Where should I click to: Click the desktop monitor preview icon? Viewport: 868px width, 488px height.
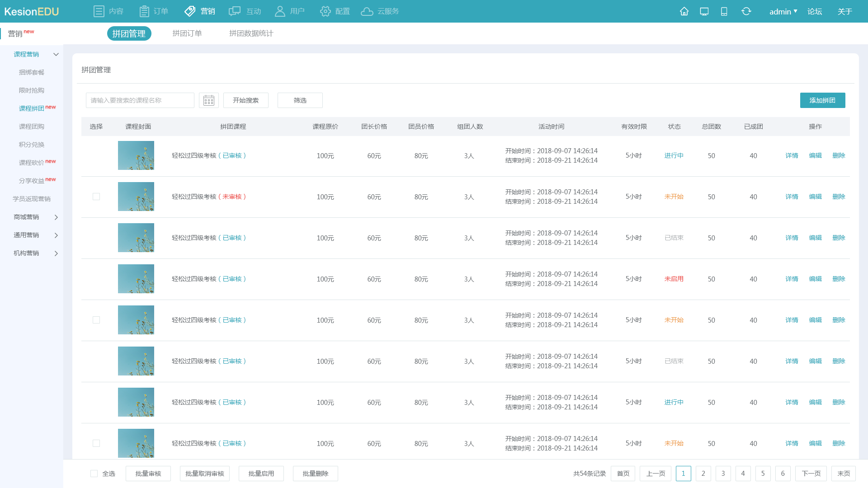704,11
